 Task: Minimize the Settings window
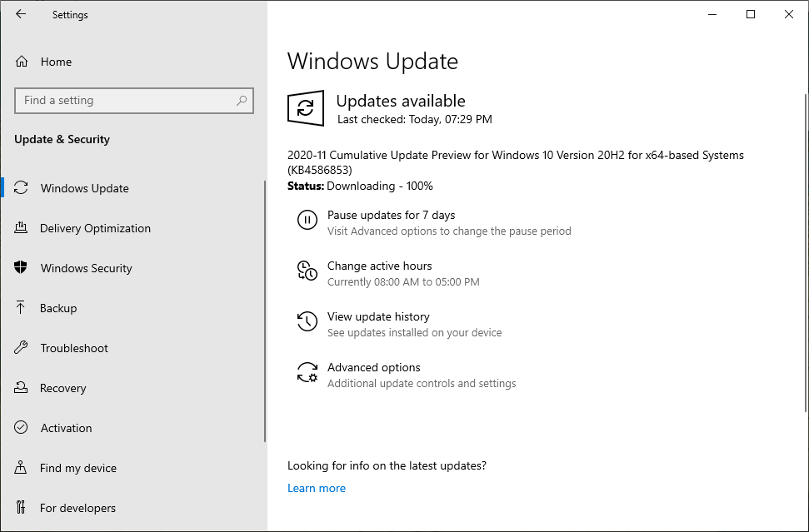pyautogui.click(x=712, y=14)
